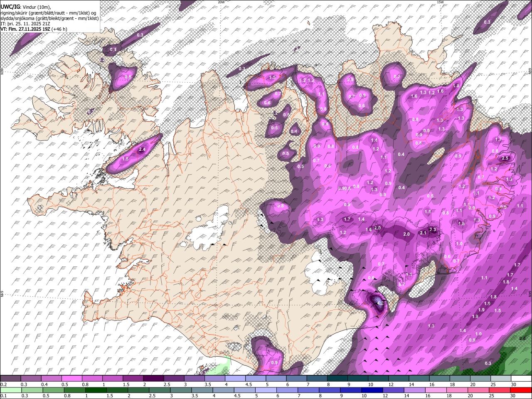Click the '20W' longitude label at the top
The image size is (532, 399).
[222, 2]
